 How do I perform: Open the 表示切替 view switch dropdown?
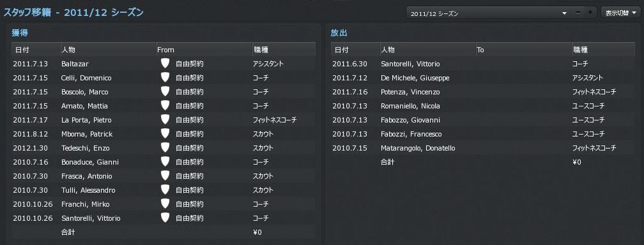[x=620, y=13]
